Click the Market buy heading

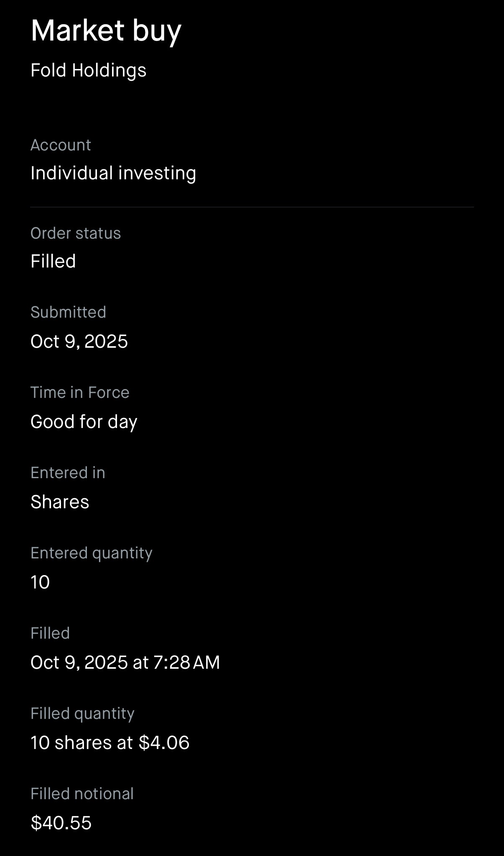(106, 31)
